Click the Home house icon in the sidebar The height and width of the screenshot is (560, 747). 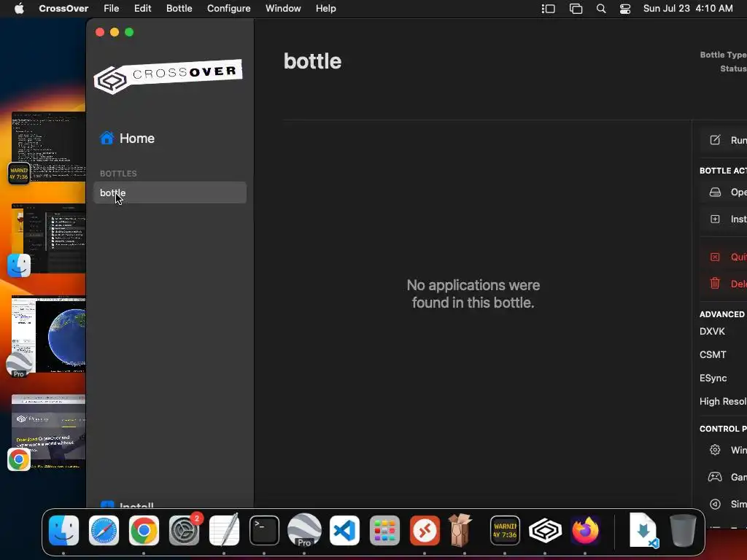pyautogui.click(x=107, y=138)
